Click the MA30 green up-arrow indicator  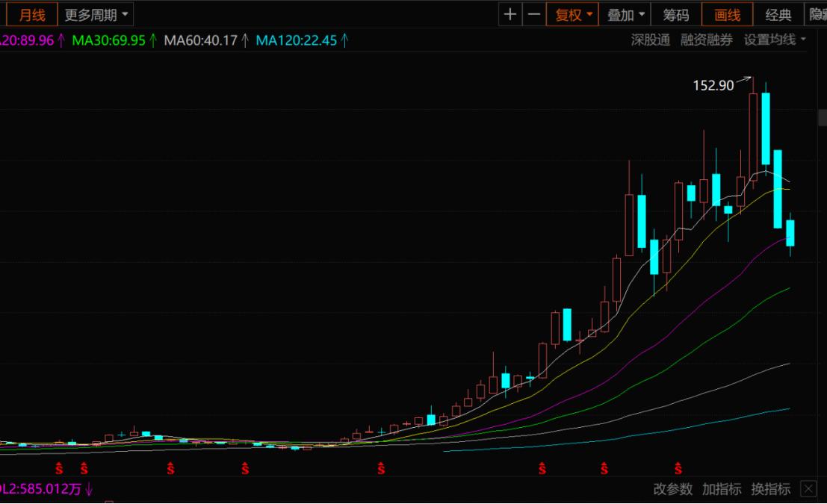click(153, 40)
